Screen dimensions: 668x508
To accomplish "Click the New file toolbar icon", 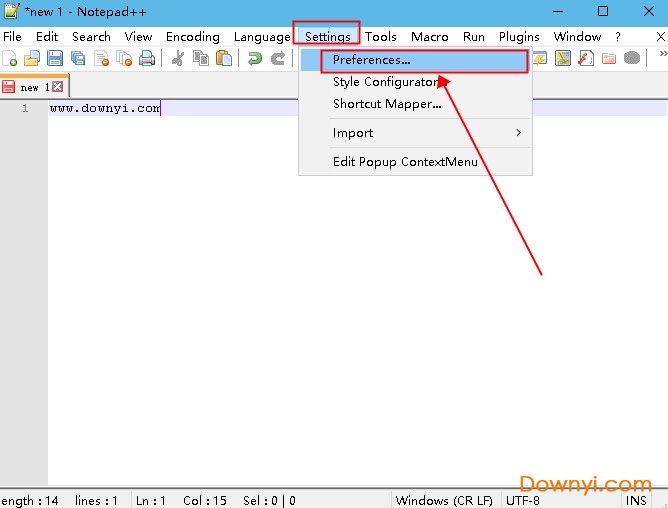I will click(x=9, y=58).
